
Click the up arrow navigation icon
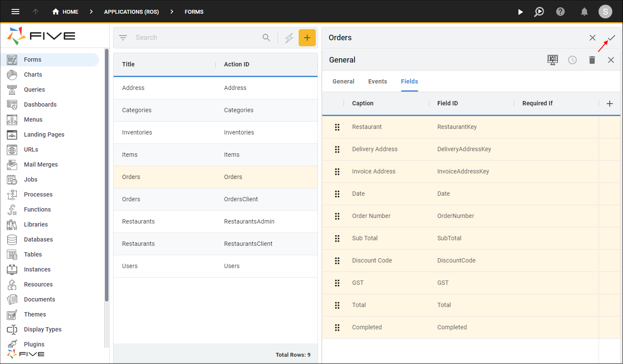36,12
